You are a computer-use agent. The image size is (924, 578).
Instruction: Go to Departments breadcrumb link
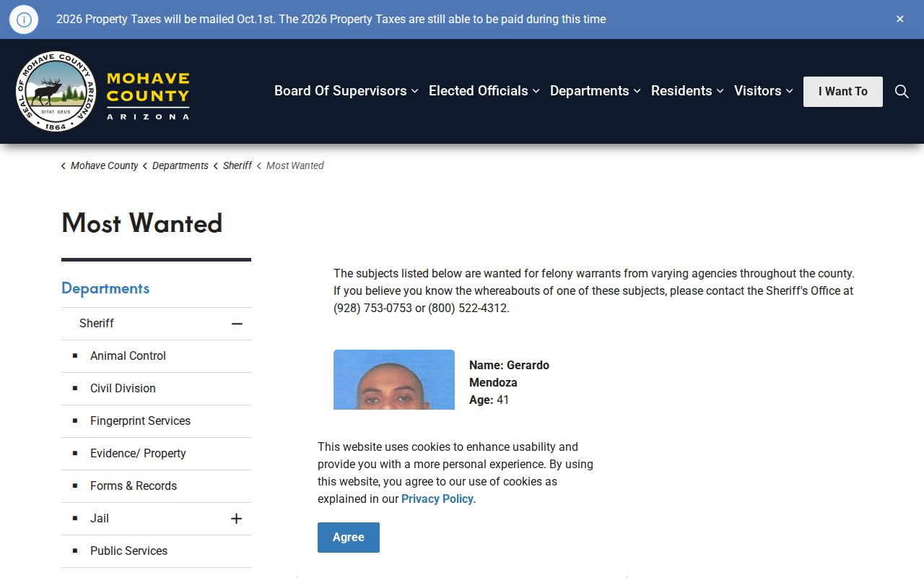180,165
